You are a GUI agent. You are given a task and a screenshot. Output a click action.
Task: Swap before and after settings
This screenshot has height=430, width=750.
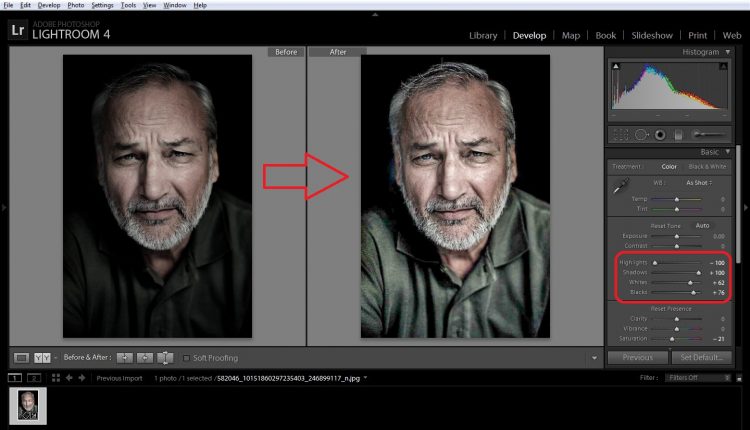[166, 357]
